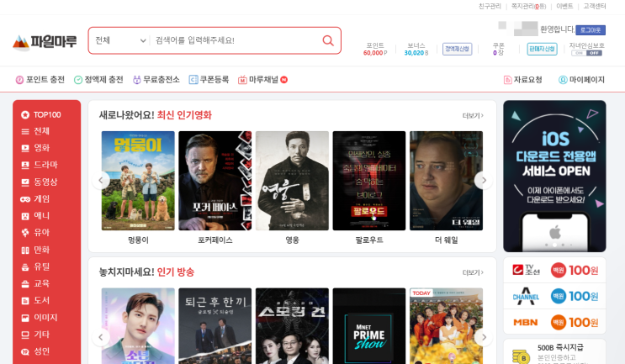The image size is (625, 364).
Task: Open the 영웅 movie poster
Action: [x=292, y=181]
